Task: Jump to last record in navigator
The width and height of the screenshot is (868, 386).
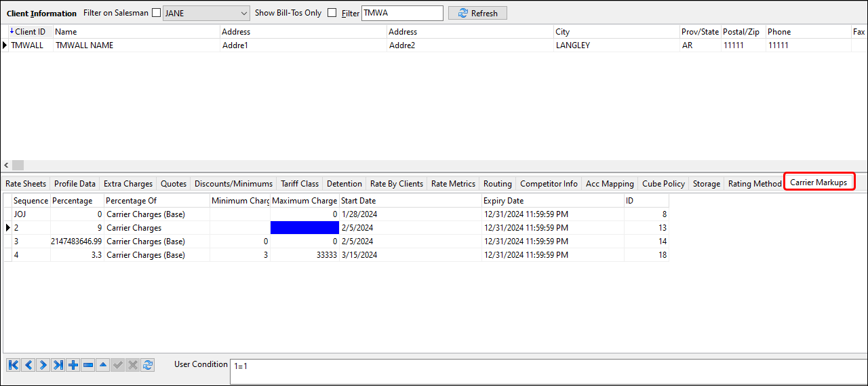Action: coord(58,365)
